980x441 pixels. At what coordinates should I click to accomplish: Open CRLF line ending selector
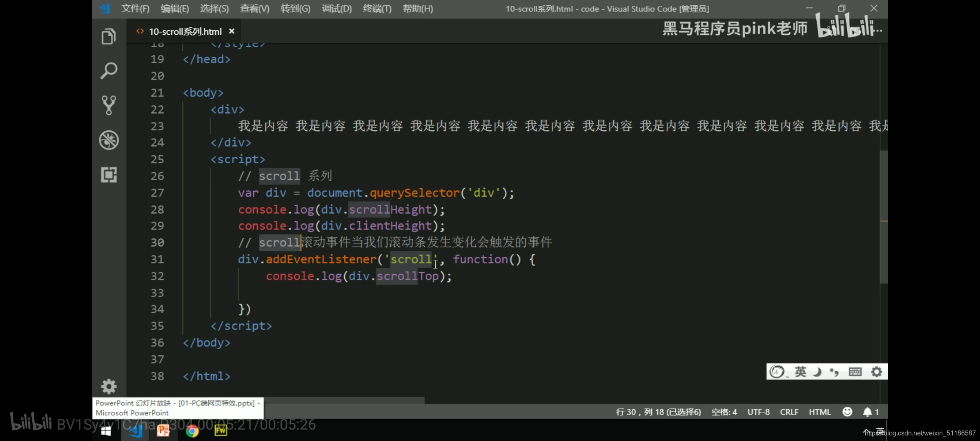789,412
